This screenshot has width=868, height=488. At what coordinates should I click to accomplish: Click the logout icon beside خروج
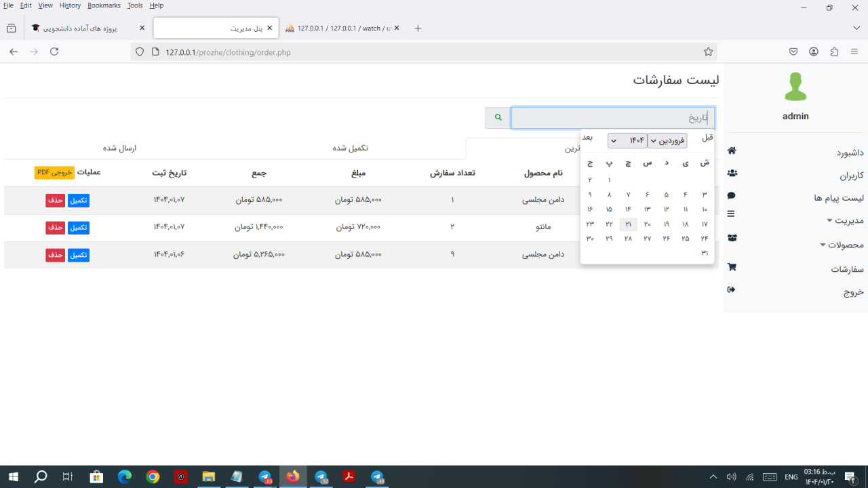[x=731, y=289]
